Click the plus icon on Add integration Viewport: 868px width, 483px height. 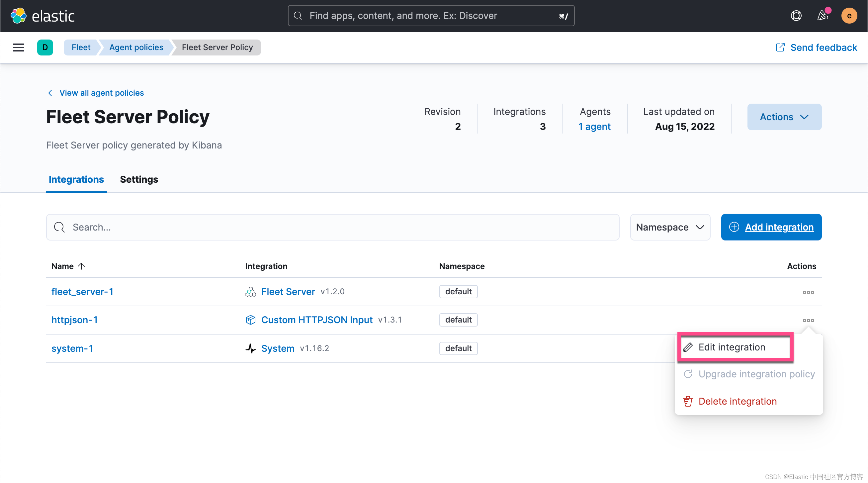(734, 227)
